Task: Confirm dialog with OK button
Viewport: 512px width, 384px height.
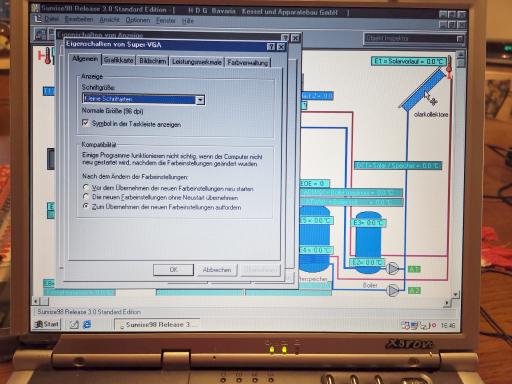Action: 173,270
